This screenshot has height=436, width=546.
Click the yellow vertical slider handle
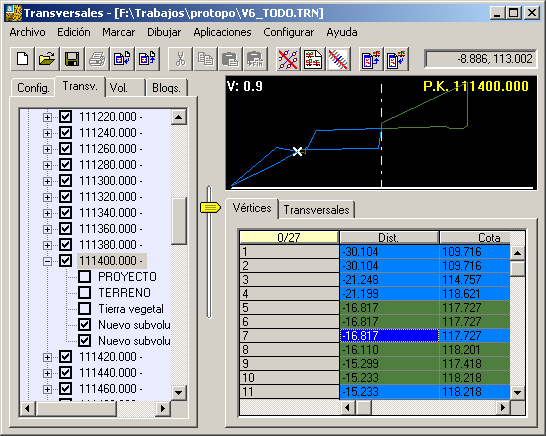point(210,208)
